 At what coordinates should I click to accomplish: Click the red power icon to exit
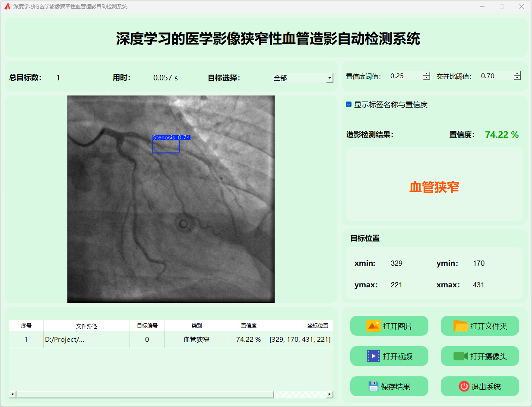pyautogui.click(x=464, y=386)
